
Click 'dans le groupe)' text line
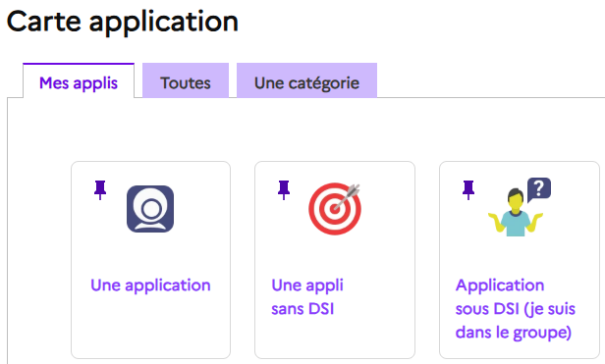513,333
